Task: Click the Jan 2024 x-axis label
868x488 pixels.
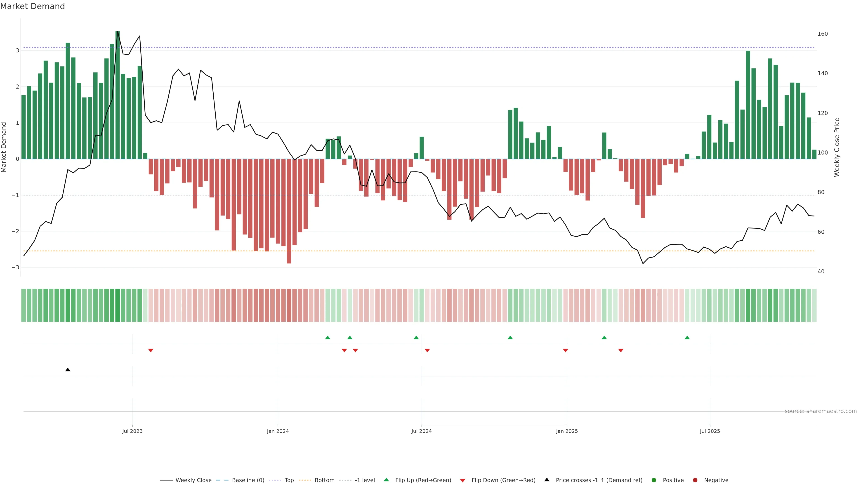Action: [278, 431]
